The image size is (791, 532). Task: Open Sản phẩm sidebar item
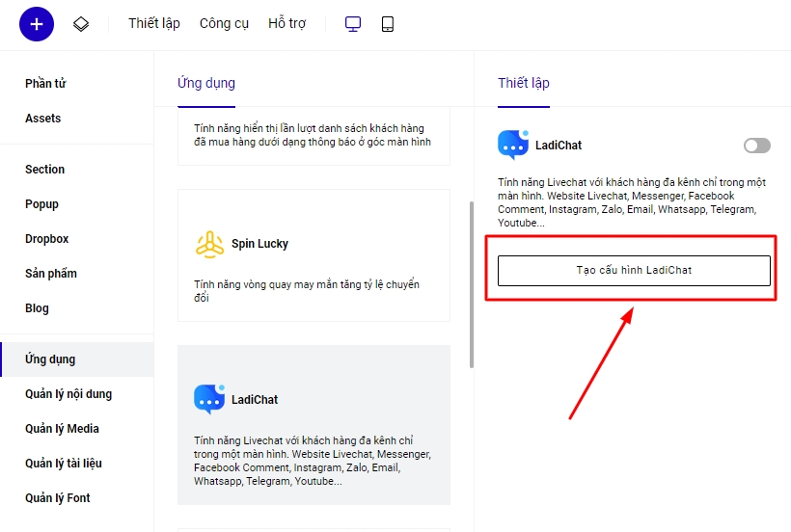(x=51, y=274)
